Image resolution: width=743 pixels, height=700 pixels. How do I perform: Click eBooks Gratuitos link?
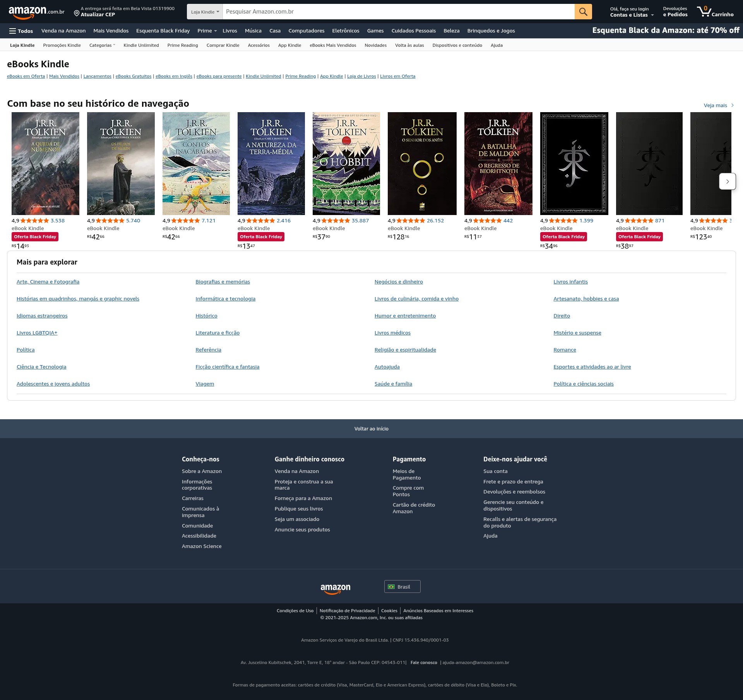coord(134,76)
